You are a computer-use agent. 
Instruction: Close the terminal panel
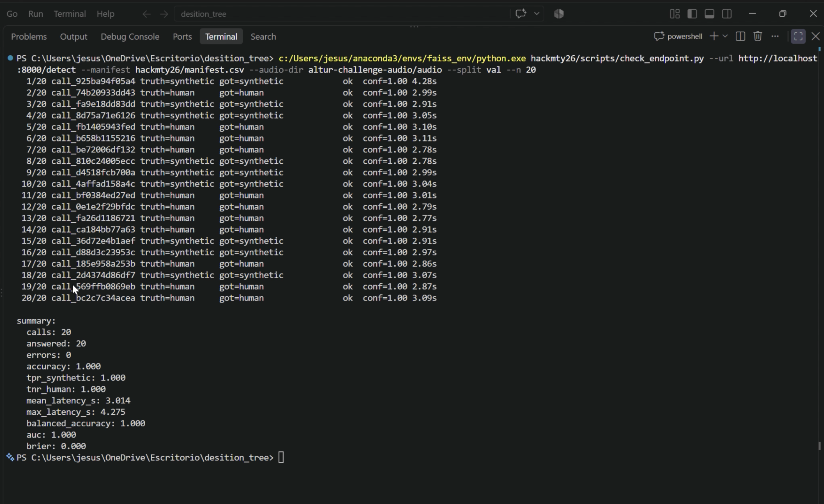815,36
